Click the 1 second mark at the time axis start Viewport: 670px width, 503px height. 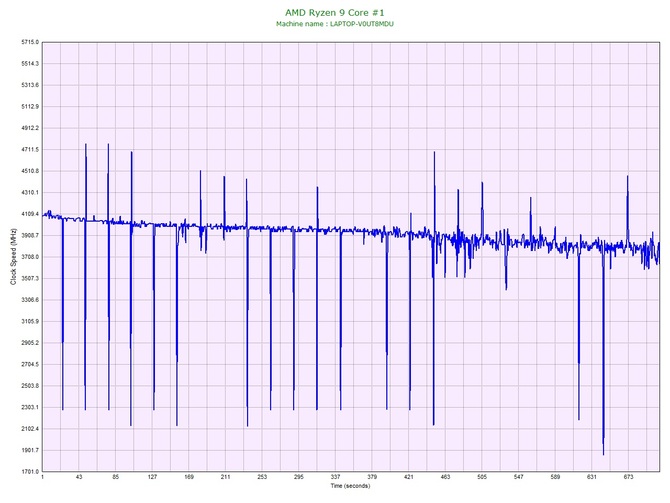(43, 478)
